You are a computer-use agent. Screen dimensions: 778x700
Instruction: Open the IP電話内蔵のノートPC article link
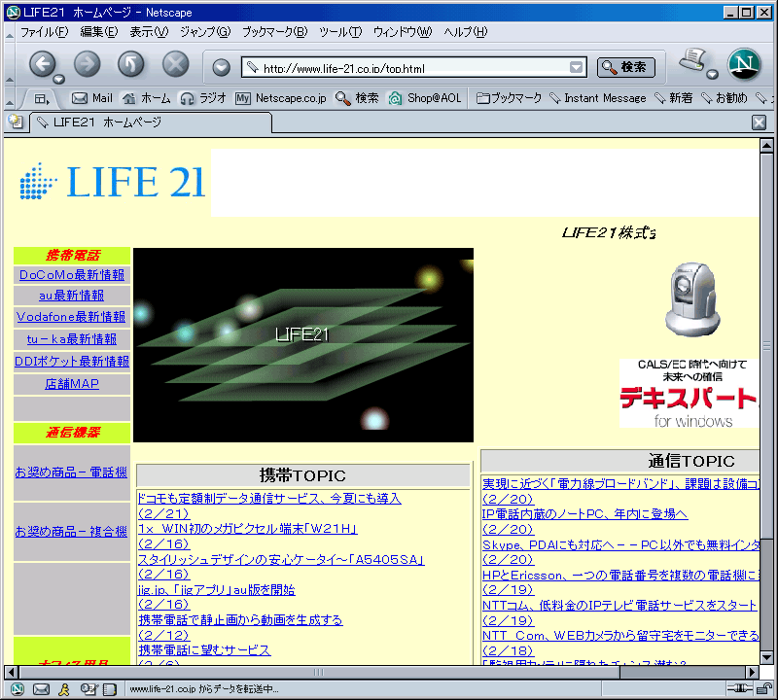(x=585, y=514)
